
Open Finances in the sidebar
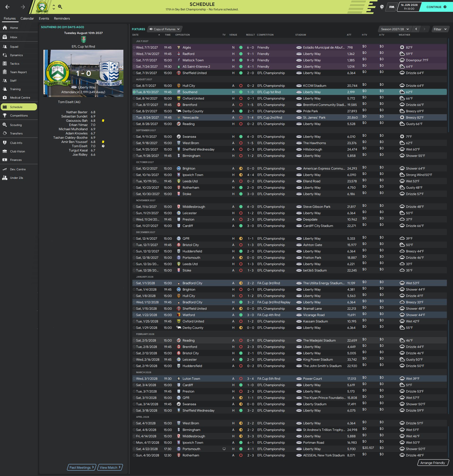(19, 160)
